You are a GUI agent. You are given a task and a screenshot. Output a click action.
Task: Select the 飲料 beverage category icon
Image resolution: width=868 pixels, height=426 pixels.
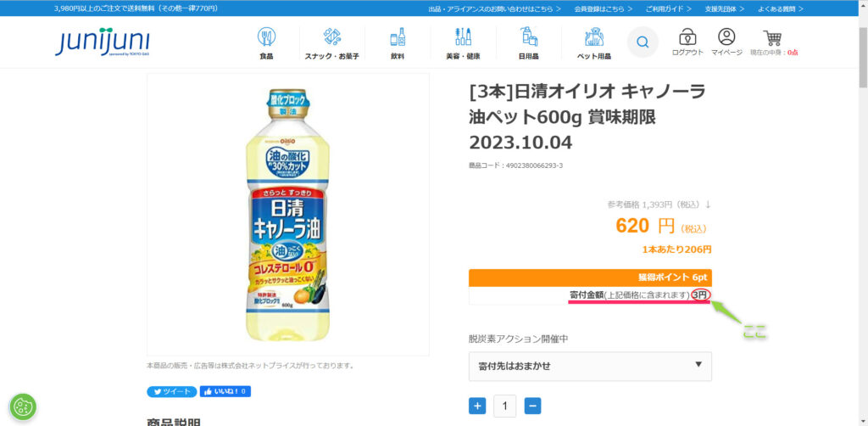[x=398, y=37]
